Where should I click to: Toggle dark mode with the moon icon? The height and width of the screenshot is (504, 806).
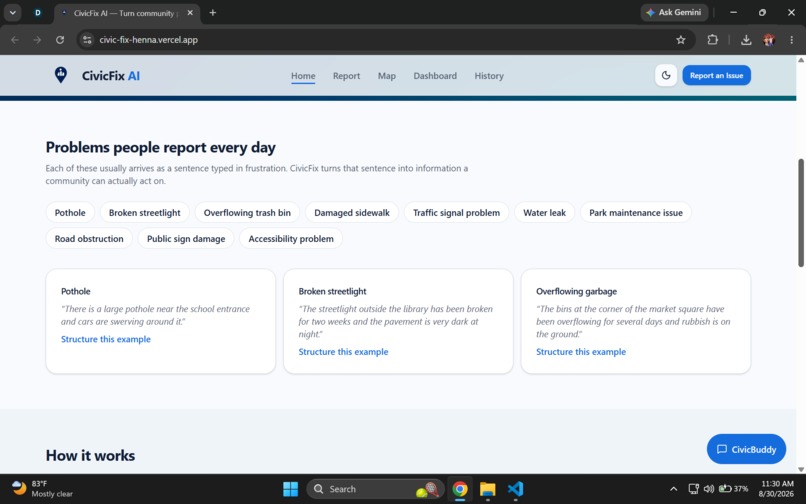click(x=666, y=76)
